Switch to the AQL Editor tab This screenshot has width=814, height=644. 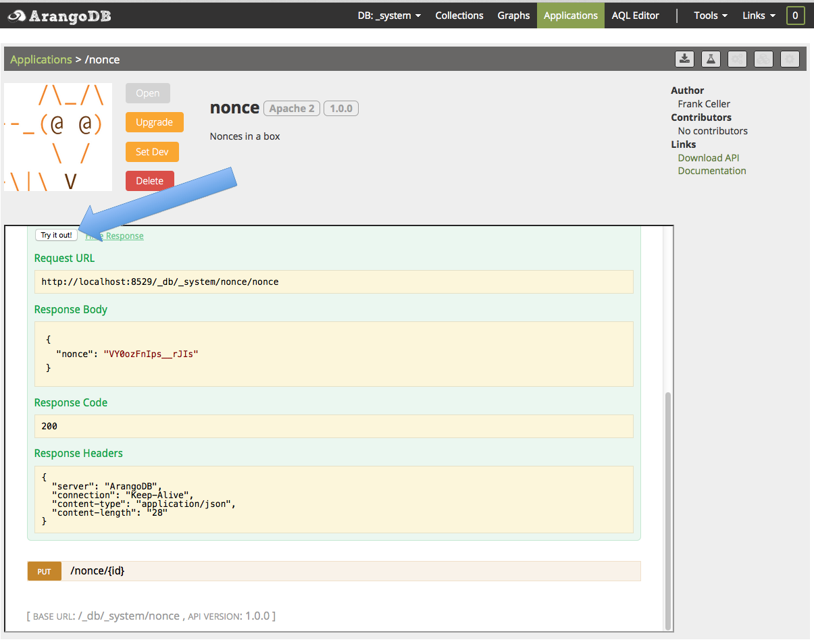(x=635, y=16)
